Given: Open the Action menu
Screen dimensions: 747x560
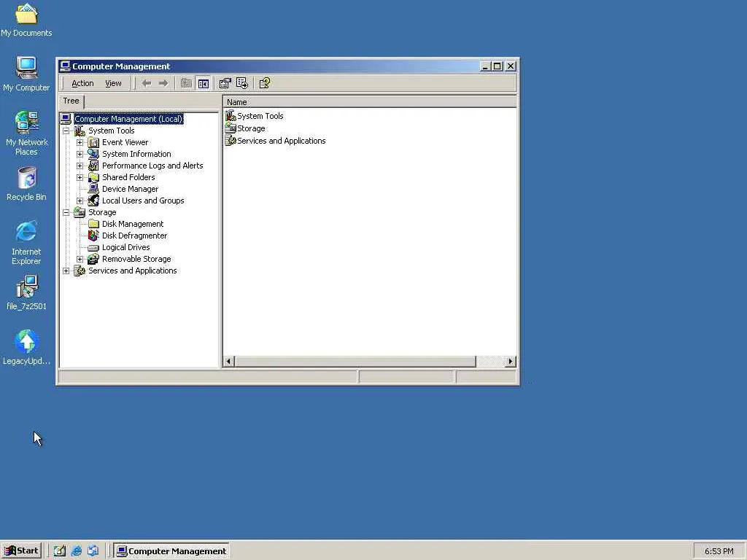Looking at the screenshot, I should tap(82, 83).
